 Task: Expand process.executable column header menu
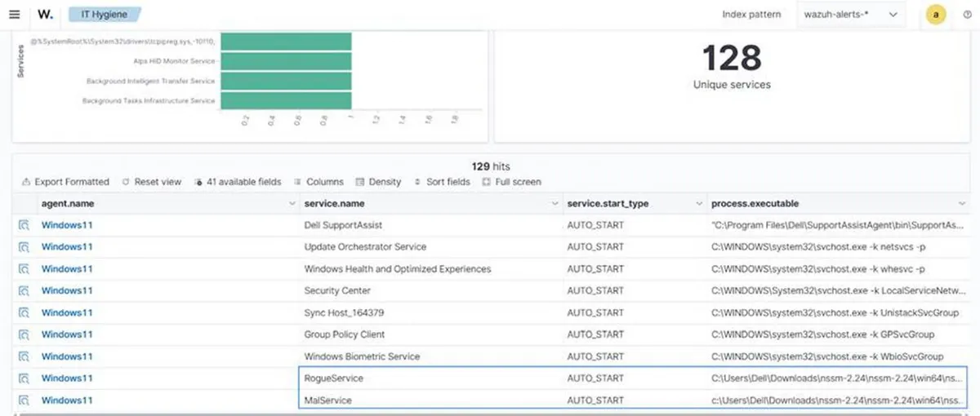point(962,203)
